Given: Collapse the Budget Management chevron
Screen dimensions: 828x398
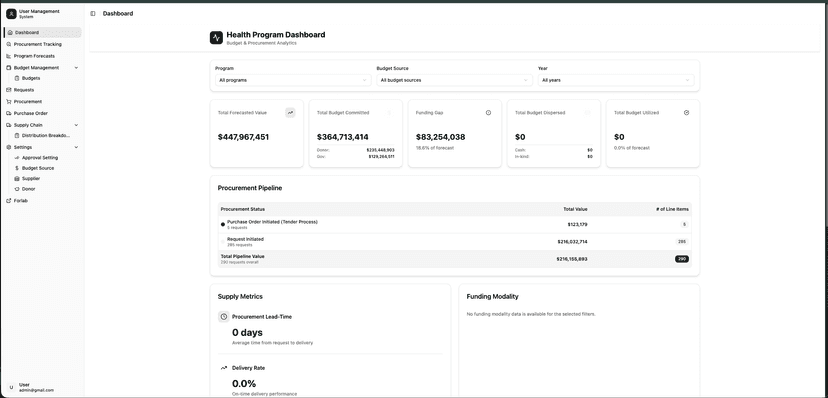Looking at the screenshot, I should tap(76, 68).
